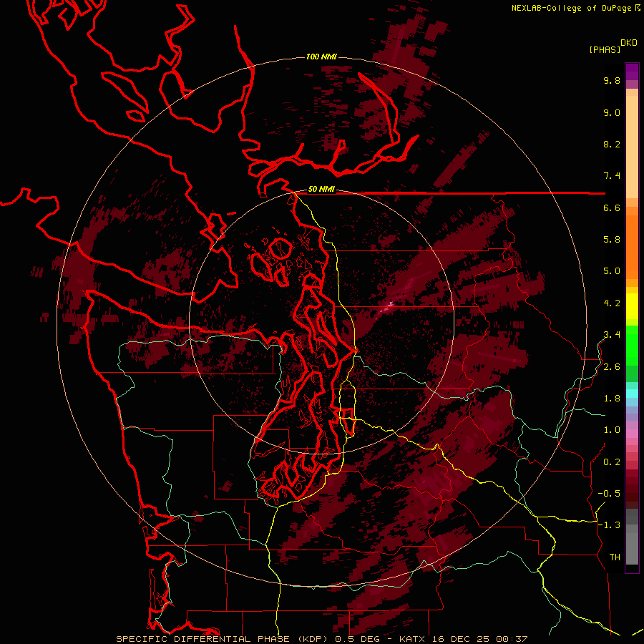Click the 100 NMI range ring label
Screen dimensions: 644x644
[x=321, y=57]
